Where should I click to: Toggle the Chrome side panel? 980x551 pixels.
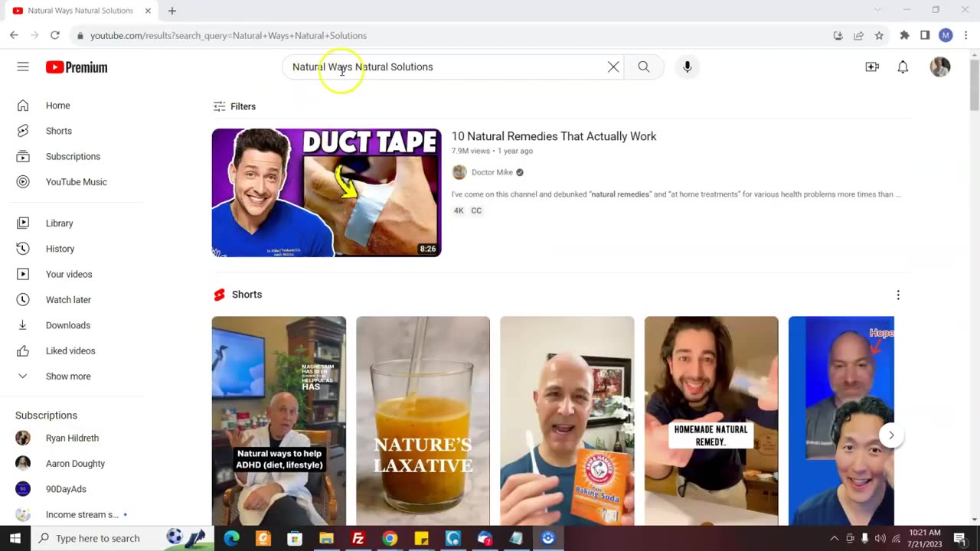click(925, 35)
